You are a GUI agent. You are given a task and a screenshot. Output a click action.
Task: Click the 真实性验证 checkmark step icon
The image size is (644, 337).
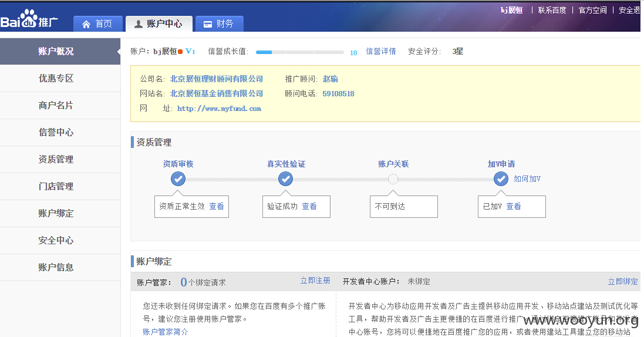point(285,178)
